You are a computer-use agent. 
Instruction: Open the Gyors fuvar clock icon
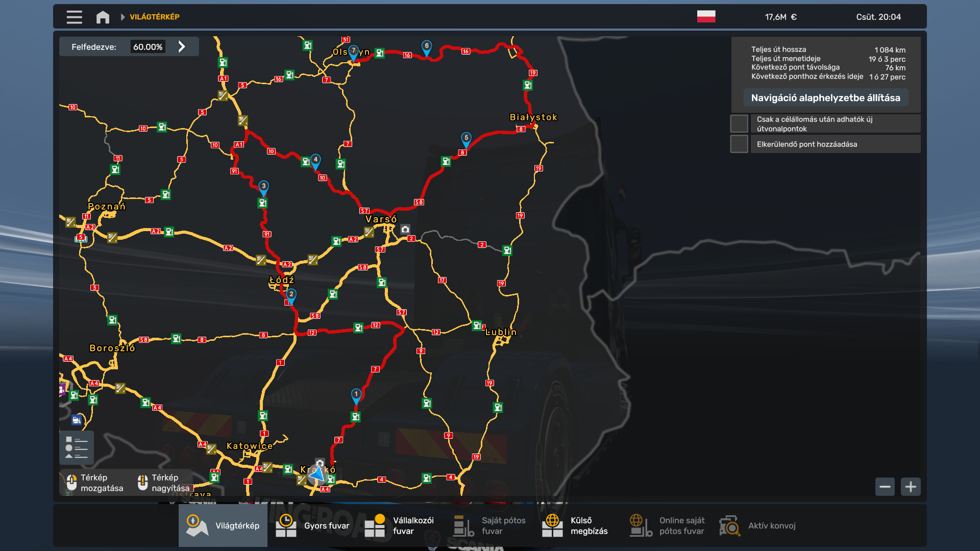click(x=286, y=525)
